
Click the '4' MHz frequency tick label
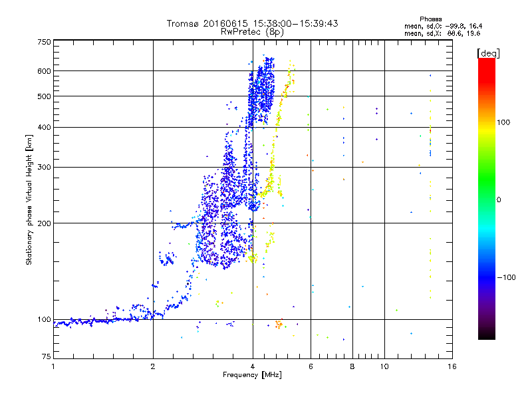click(x=253, y=366)
